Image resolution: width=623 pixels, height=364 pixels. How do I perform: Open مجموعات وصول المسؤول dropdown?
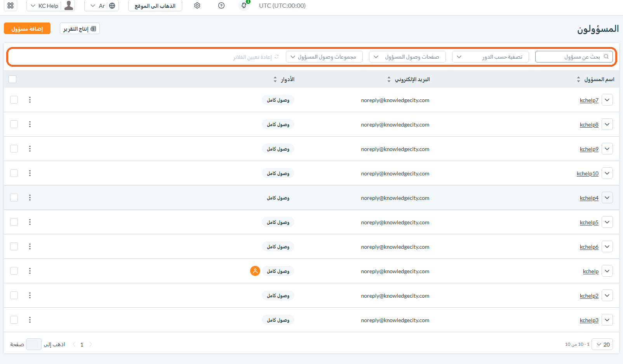pos(324,57)
